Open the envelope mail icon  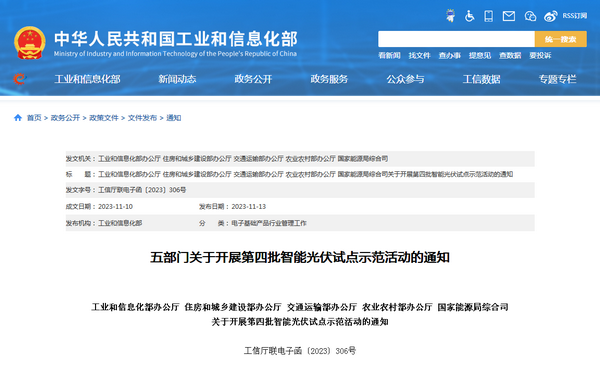click(x=509, y=16)
